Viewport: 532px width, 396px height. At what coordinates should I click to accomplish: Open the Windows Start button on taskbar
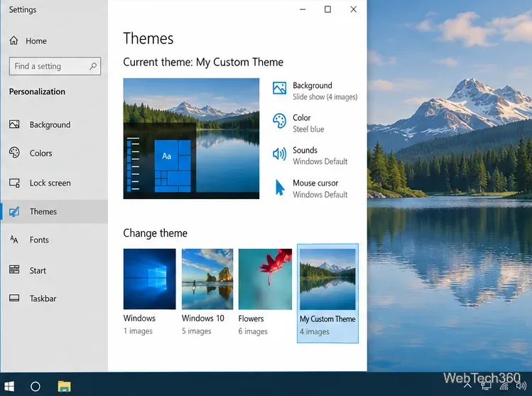click(x=9, y=387)
